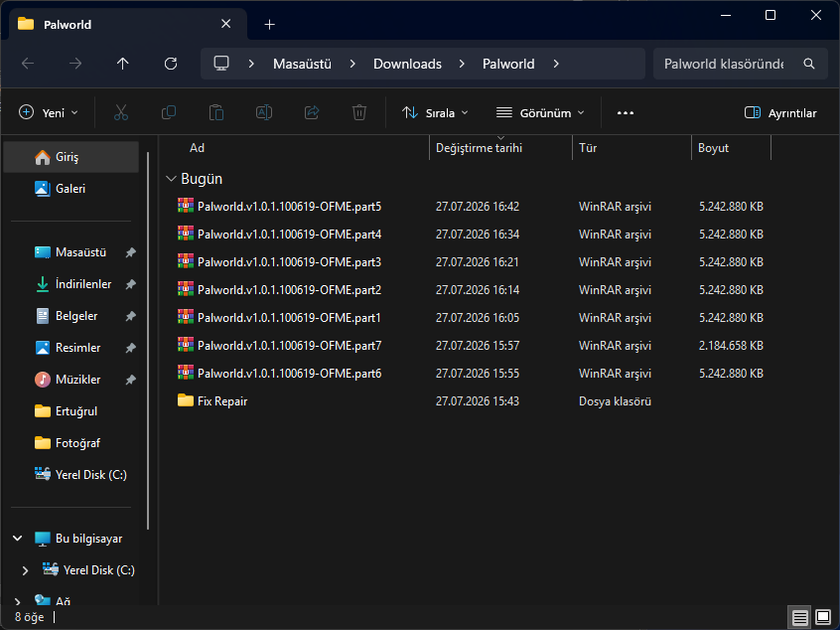
Task: Click the Paste clipboard icon
Action: coord(216,112)
